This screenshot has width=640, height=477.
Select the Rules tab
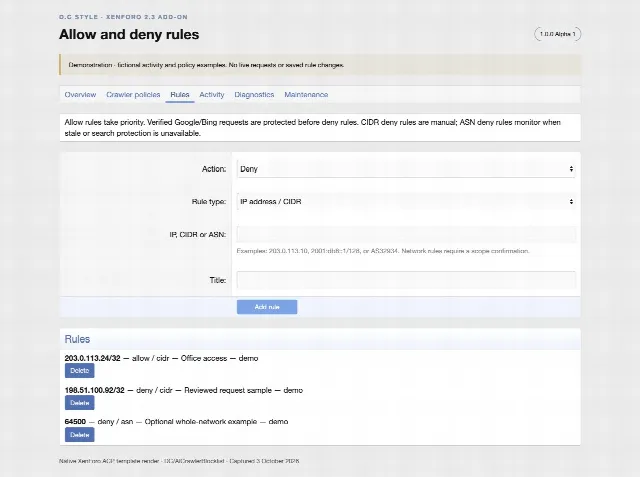(x=180, y=95)
